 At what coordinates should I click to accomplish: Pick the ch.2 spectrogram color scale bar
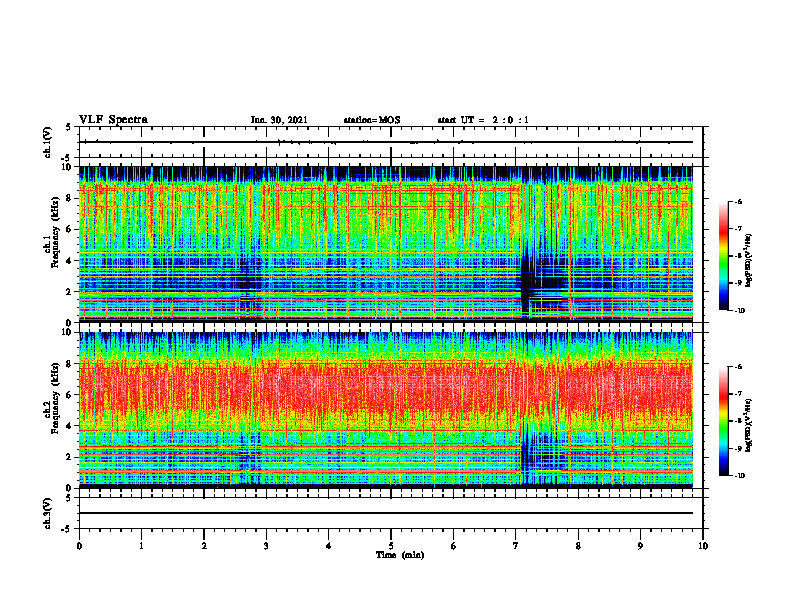tap(723, 421)
